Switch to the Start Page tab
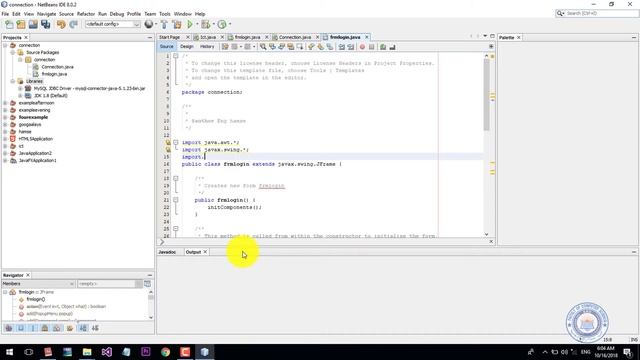640x360 pixels. 169,37
